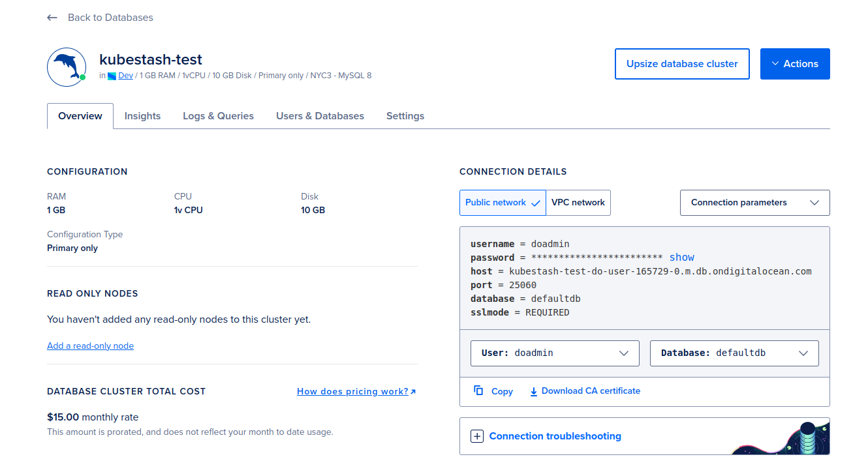Open the Connection parameters dropdown
868x459 pixels.
click(x=754, y=202)
